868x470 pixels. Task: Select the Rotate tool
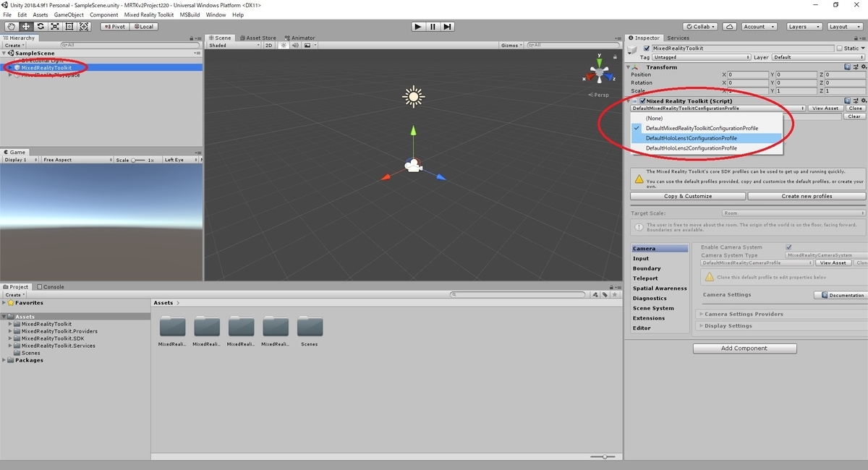pos(41,27)
